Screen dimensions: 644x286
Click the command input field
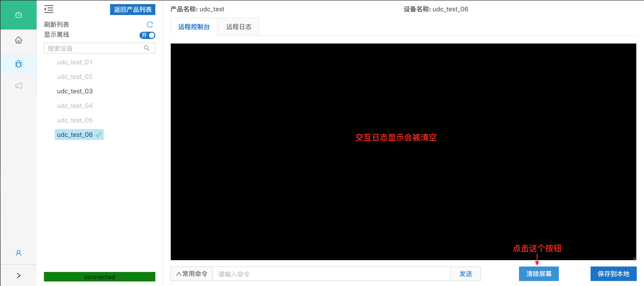[x=332, y=274]
